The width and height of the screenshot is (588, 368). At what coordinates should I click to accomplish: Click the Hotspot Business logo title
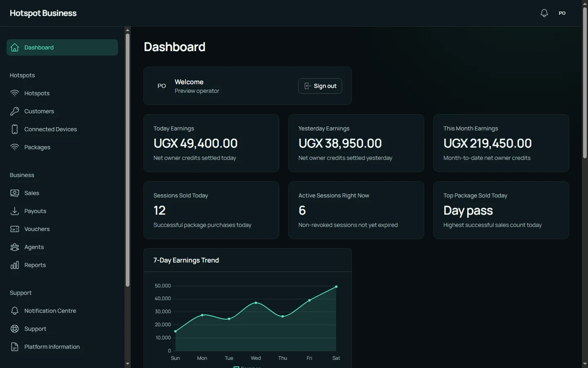pyautogui.click(x=43, y=13)
